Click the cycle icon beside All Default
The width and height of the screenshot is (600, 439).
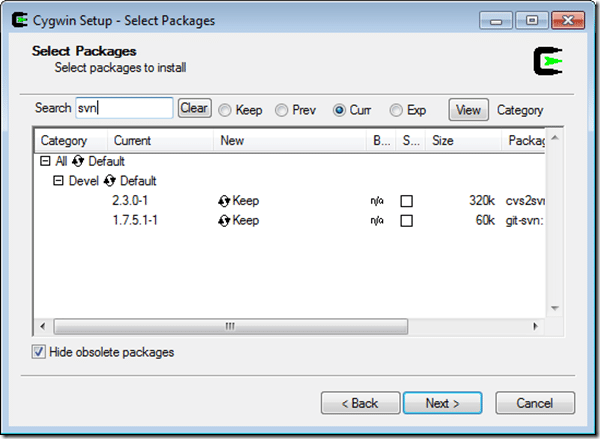point(78,161)
